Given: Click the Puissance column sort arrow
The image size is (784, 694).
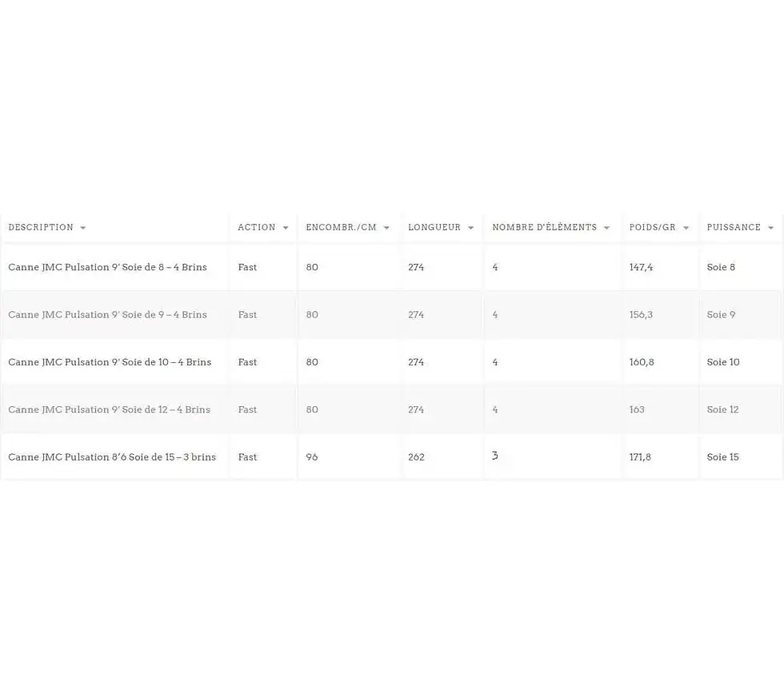Looking at the screenshot, I should (770, 228).
